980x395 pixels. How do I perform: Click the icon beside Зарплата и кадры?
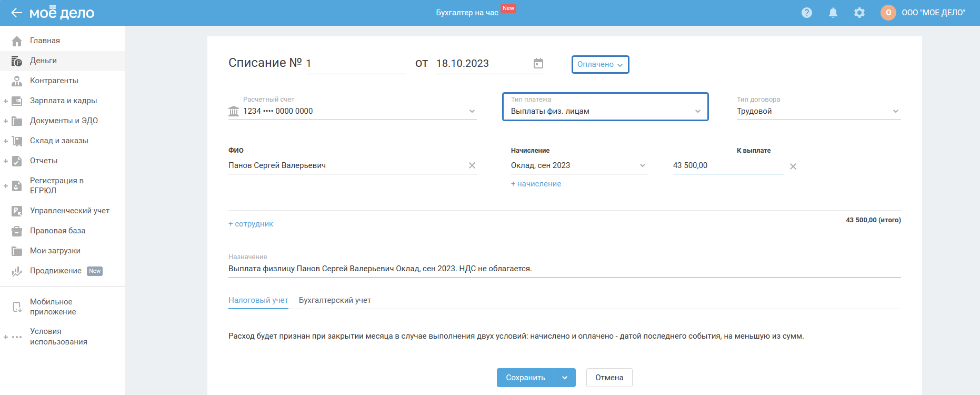tap(17, 101)
